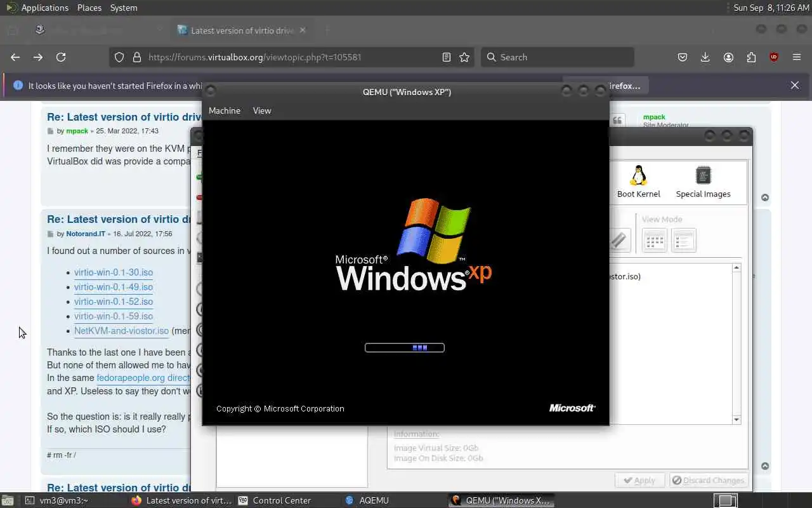The height and width of the screenshot is (508, 812).
Task: Click the Apply button in AQEMU
Action: (639, 481)
